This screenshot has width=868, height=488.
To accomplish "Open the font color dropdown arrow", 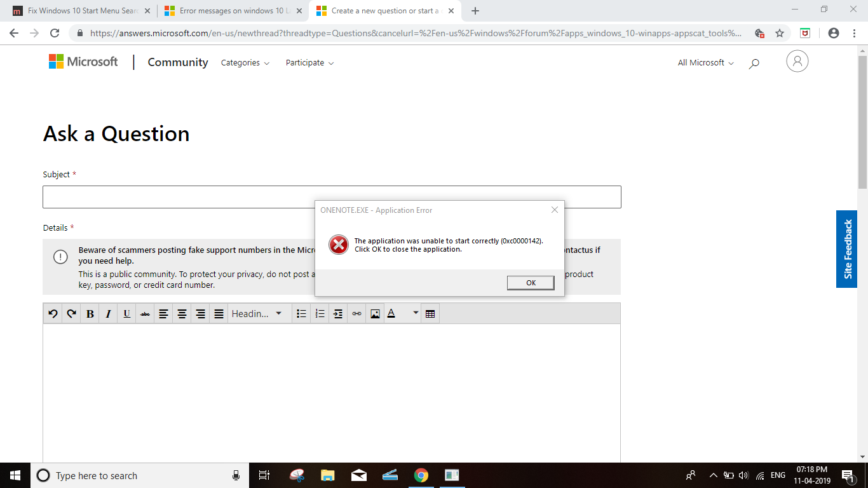I will 416,313.
